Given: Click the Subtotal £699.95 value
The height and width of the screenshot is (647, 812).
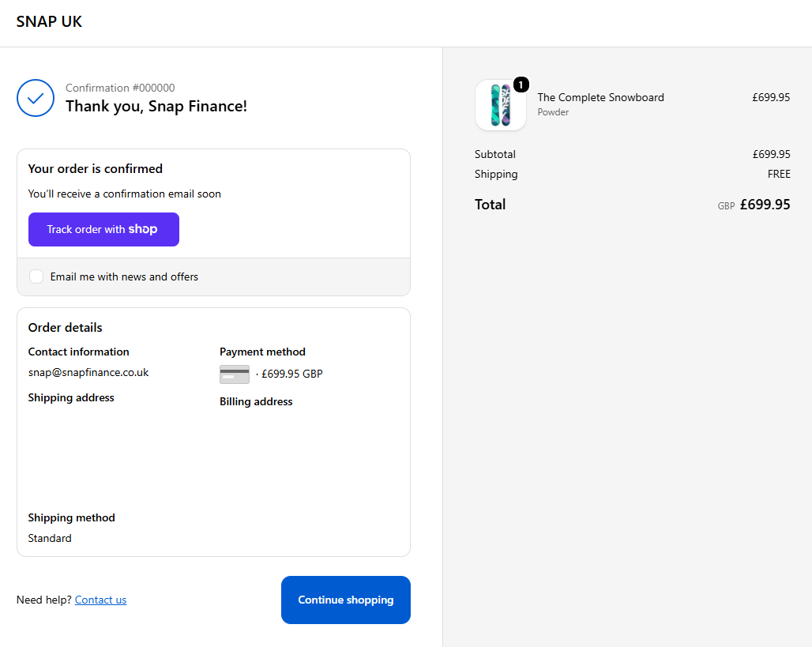Looking at the screenshot, I should (771, 154).
